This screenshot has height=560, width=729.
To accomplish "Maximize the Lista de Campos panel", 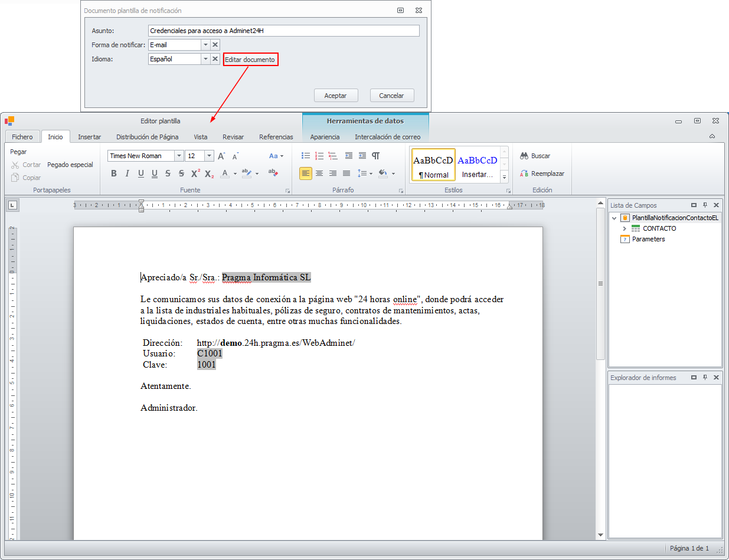I will pyautogui.click(x=694, y=205).
